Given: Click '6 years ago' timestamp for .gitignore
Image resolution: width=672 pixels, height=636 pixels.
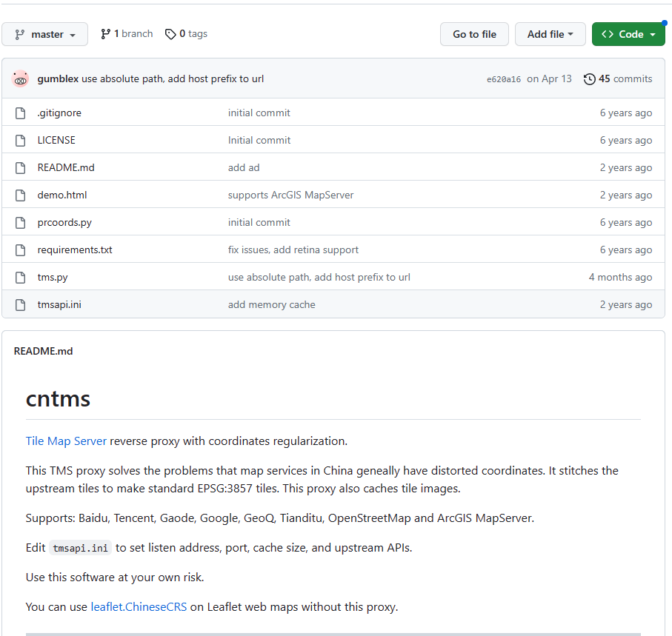Looking at the screenshot, I should [626, 113].
